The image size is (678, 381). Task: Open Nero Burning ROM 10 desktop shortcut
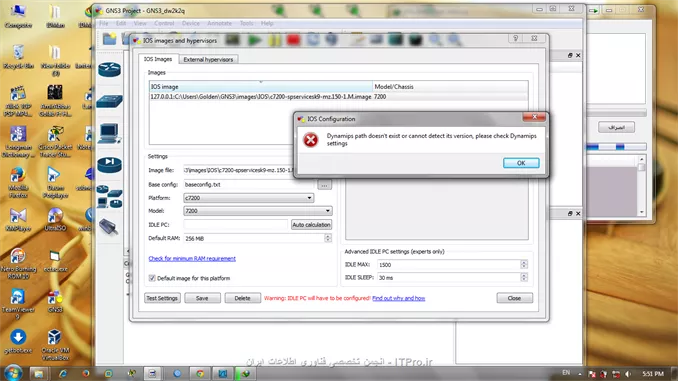click(18, 263)
